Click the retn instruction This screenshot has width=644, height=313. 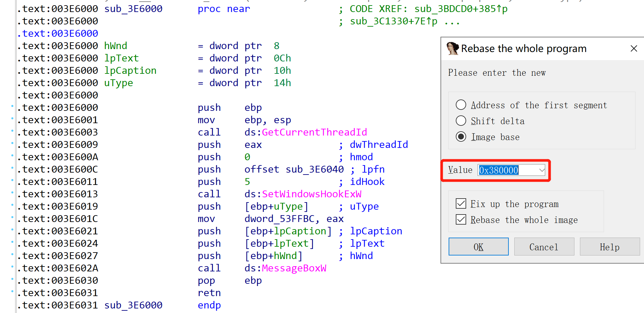(x=209, y=293)
